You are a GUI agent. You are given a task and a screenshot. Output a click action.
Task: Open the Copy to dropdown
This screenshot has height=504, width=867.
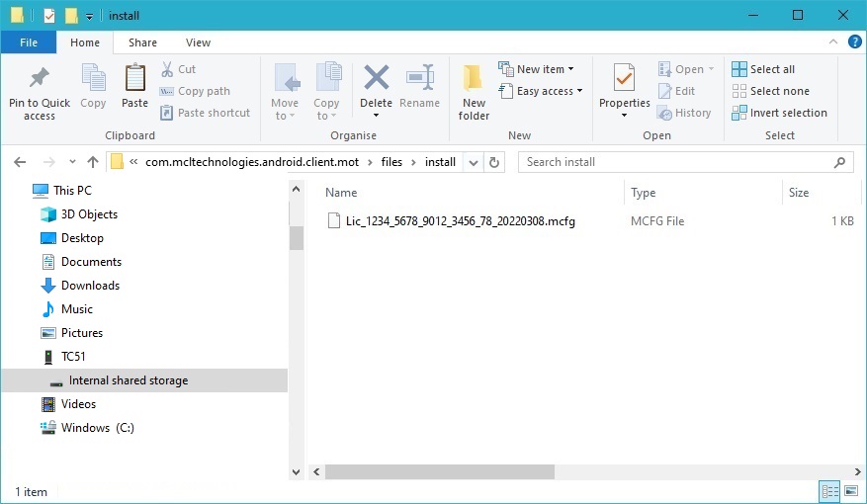[x=327, y=92]
